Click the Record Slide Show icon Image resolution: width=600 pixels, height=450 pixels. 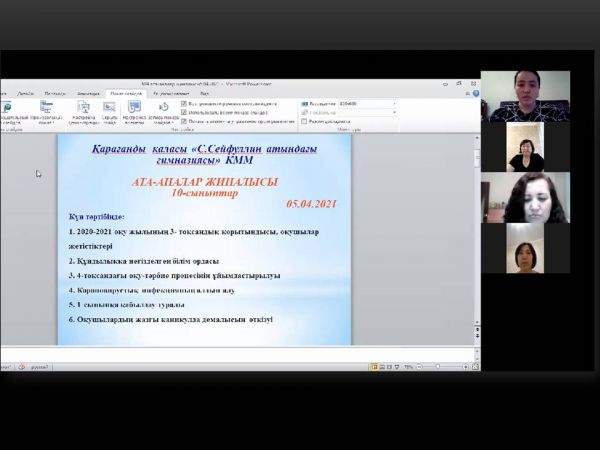(160, 107)
